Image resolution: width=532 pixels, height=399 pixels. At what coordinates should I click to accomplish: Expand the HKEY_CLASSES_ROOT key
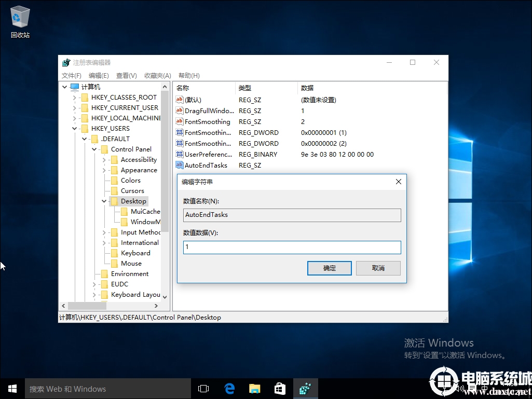[x=75, y=98]
